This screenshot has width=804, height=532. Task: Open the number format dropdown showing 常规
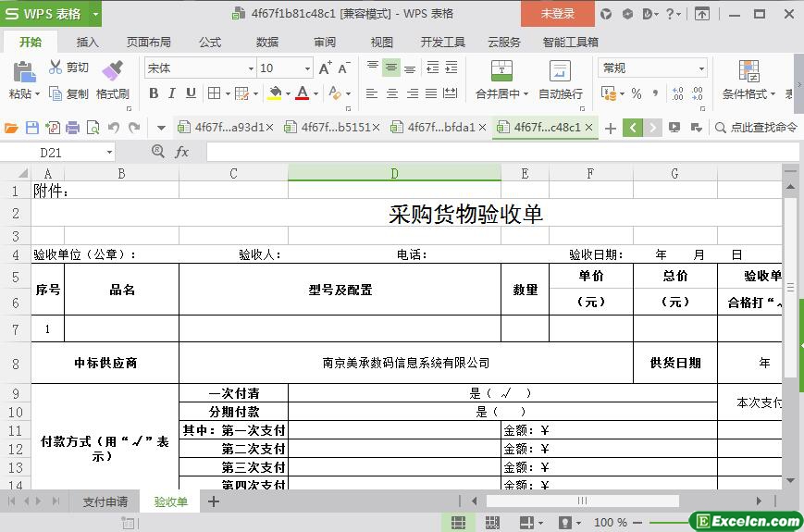(701, 68)
